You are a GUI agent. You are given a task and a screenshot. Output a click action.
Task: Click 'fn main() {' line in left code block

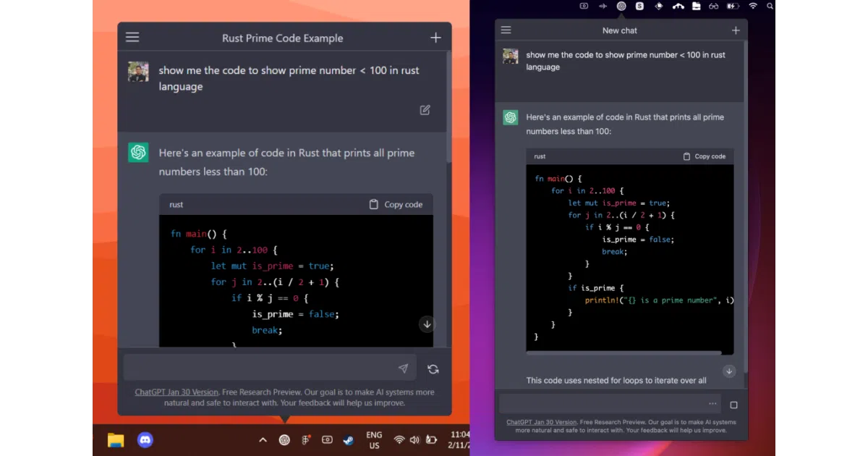pos(199,234)
